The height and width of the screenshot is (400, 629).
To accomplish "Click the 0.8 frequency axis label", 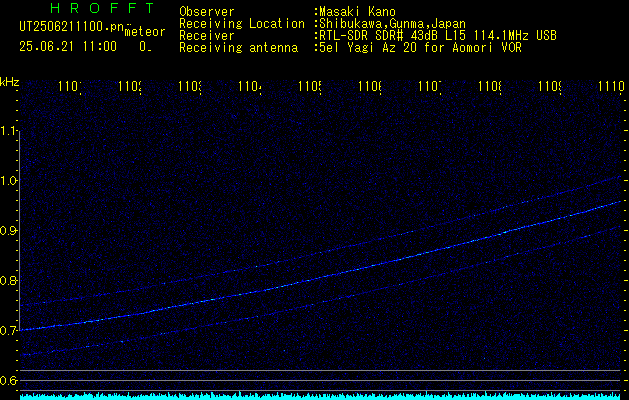I will point(9,280).
